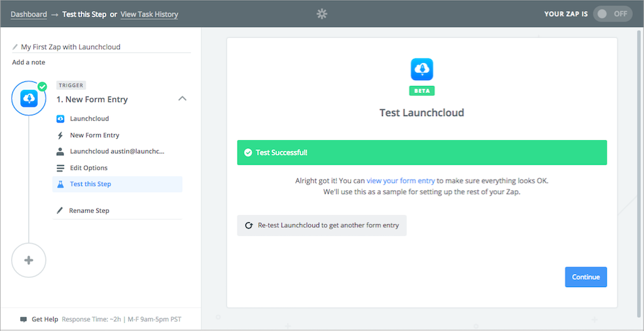Click the chat bubble icon next to Get Help
This screenshot has width=644, height=331.
(24, 319)
